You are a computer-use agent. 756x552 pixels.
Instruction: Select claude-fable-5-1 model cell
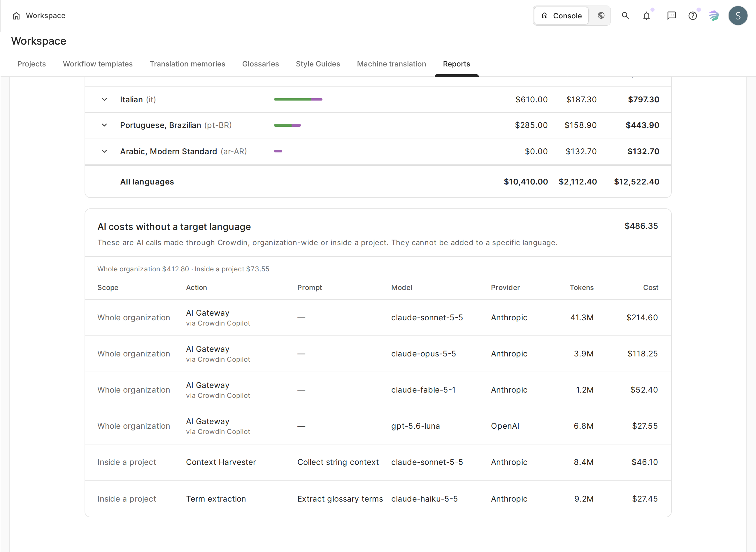pyautogui.click(x=423, y=390)
